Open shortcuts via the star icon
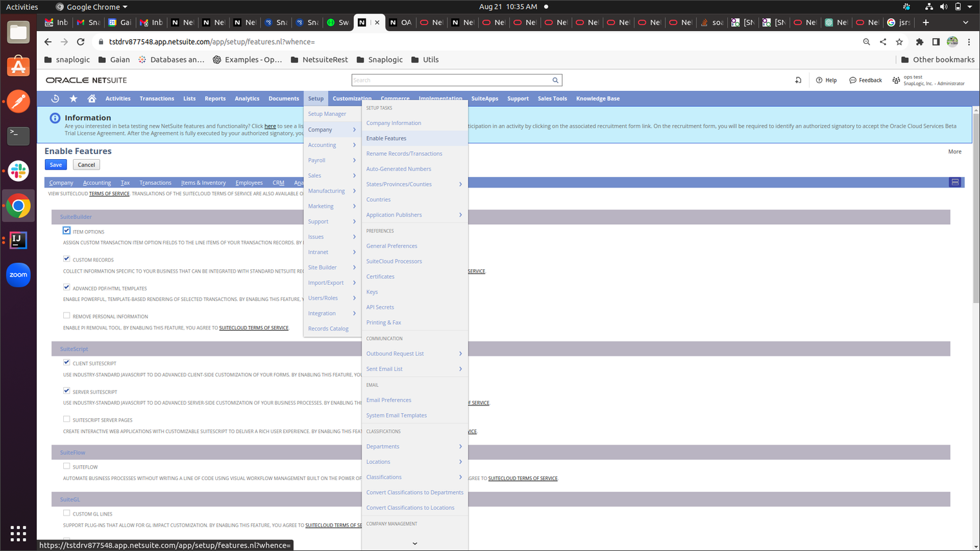The width and height of the screenshot is (980, 551). (73, 99)
